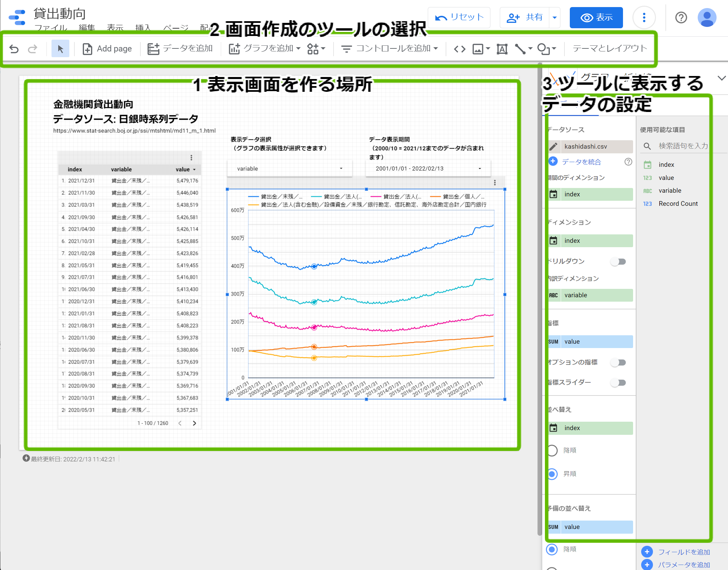Go to previous table page arrow
728x570 pixels.
click(180, 423)
